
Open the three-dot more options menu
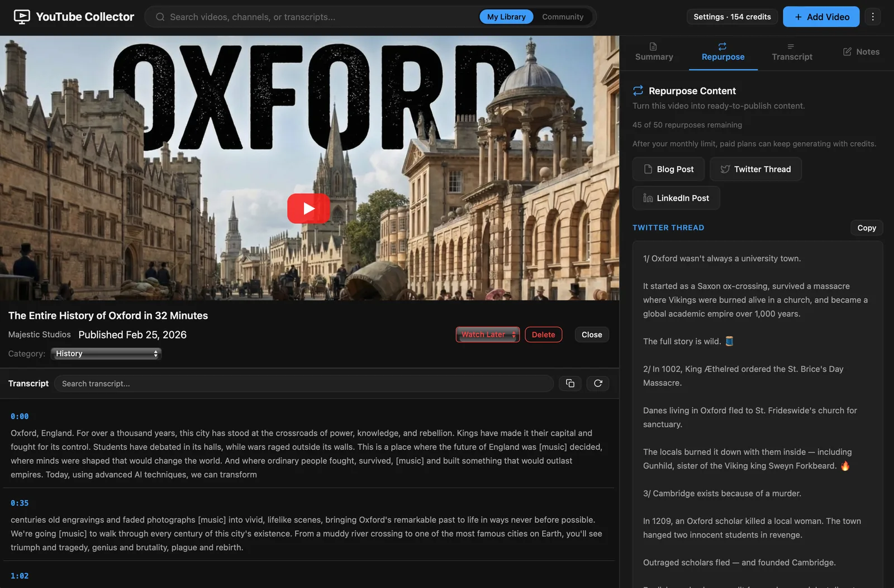(873, 17)
